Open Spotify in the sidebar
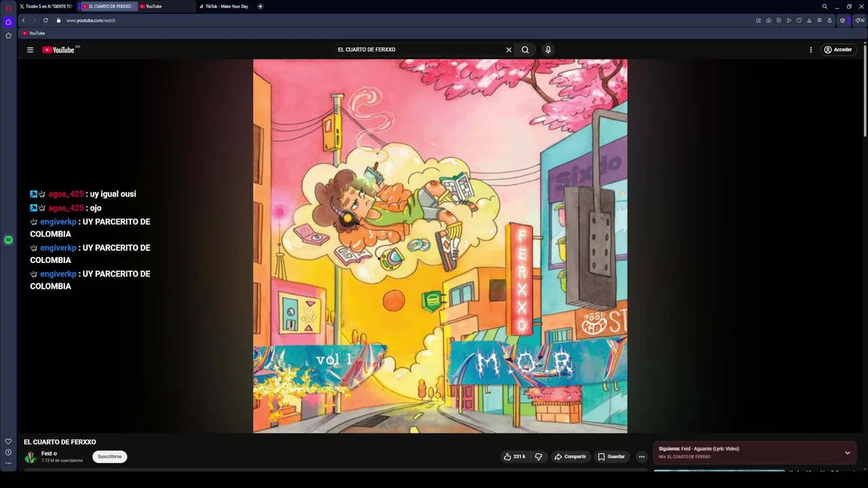Image resolution: width=868 pixels, height=488 pixels. click(x=8, y=240)
